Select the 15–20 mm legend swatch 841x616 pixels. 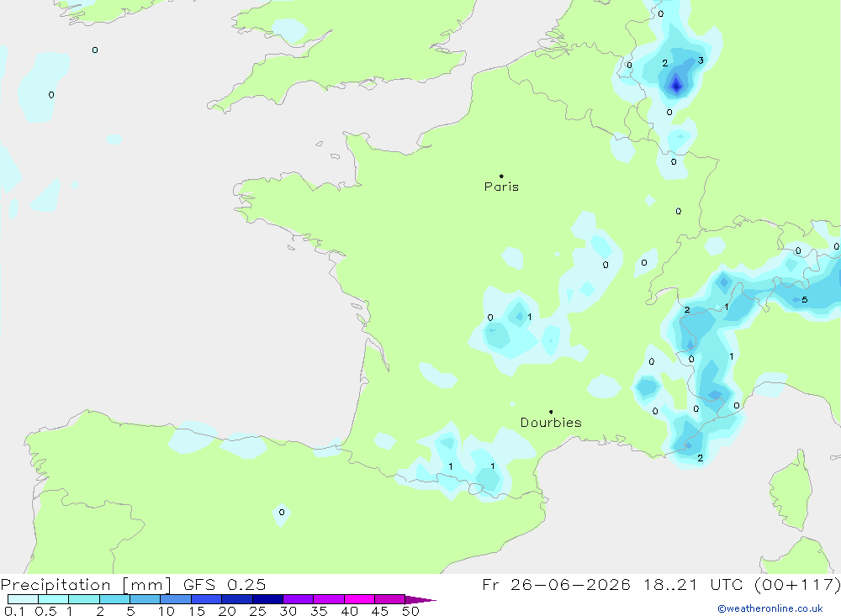click(207, 599)
